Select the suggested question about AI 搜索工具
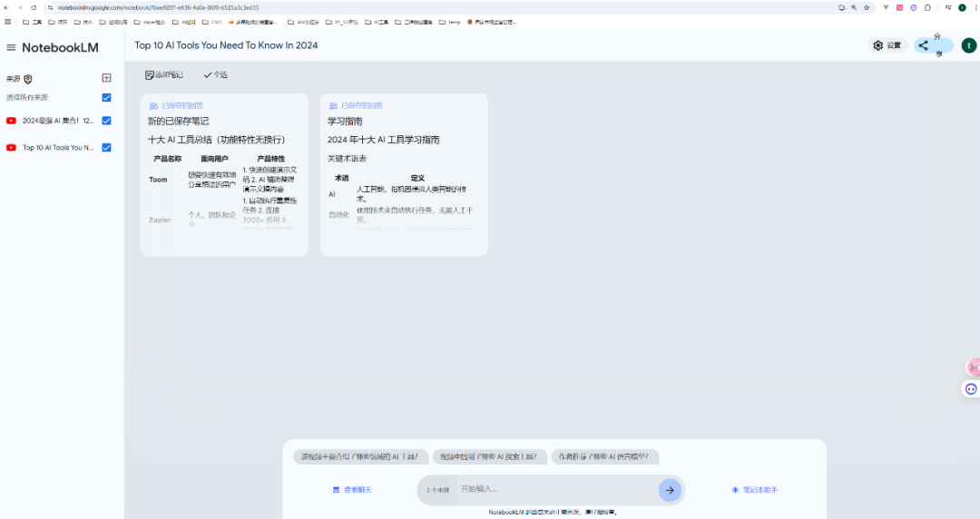Viewport: 980px width, 519px height. pos(489,457)
